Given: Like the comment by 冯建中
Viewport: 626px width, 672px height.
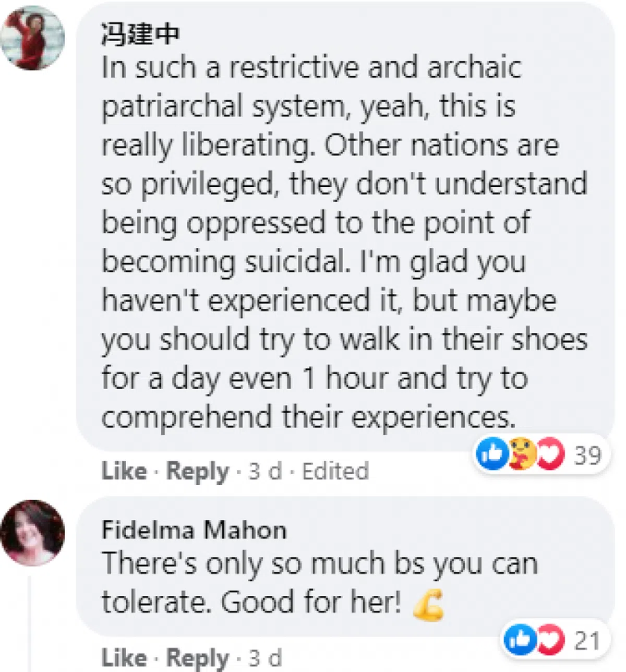Looking at the screenshot, I should point(124,471).
